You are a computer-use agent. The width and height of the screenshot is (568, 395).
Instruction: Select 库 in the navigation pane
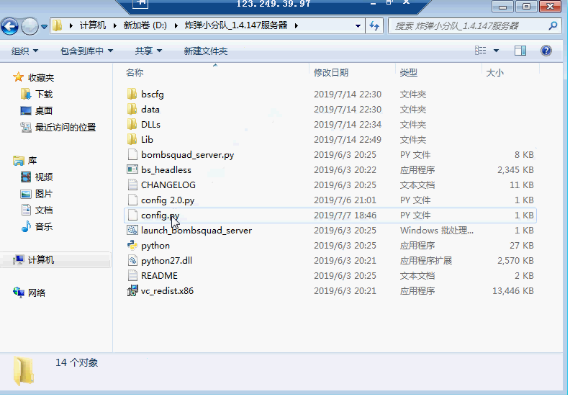coord(32,160)
